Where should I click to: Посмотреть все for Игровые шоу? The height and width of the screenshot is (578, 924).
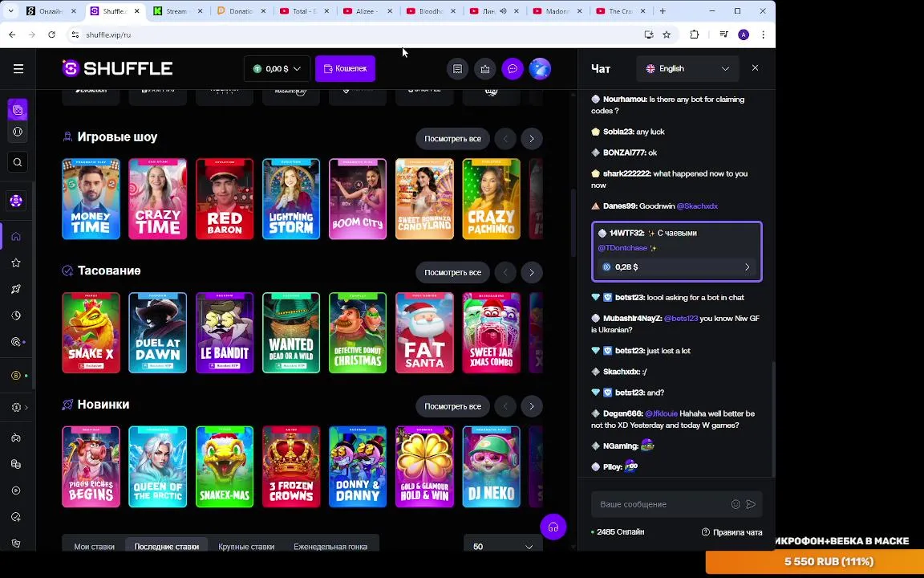[452, 139]
